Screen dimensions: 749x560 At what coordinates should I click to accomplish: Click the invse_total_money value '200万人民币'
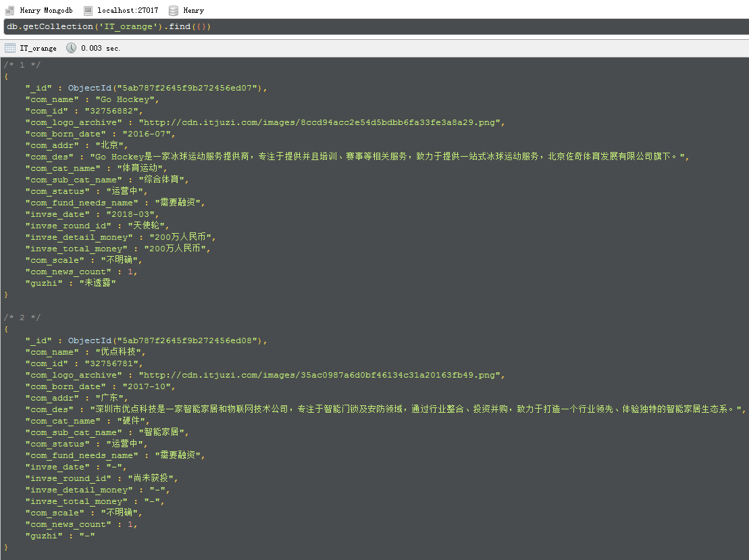pos(175,249)
